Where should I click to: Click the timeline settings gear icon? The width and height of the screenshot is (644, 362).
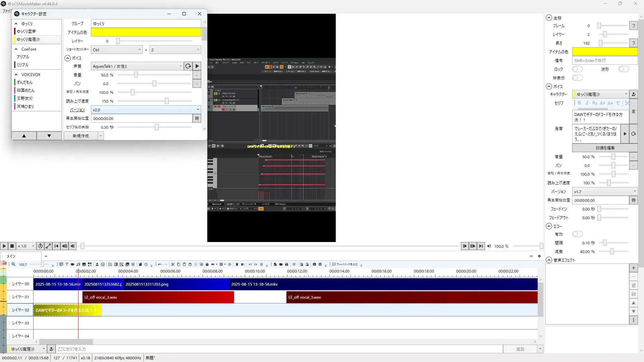(539, 256)
